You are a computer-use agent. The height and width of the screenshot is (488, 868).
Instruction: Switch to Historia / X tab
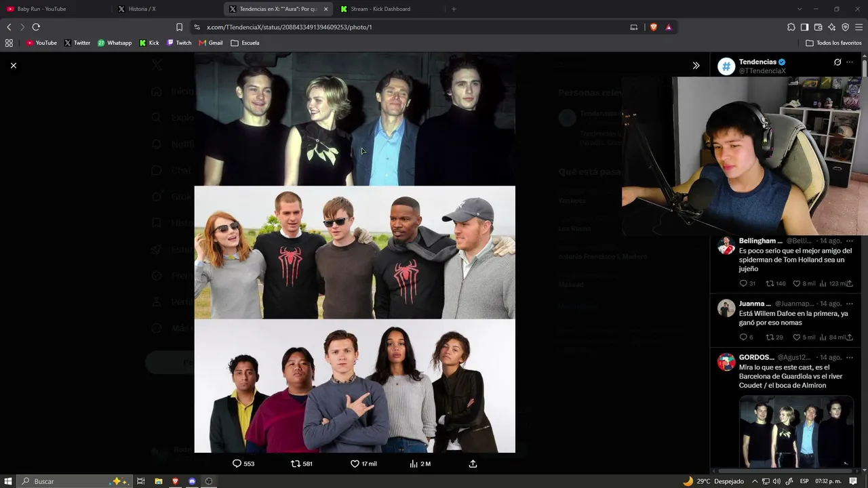167,9
